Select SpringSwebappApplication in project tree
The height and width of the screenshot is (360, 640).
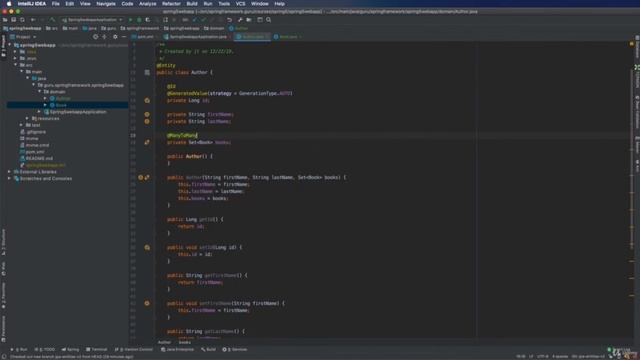(75, 112)
